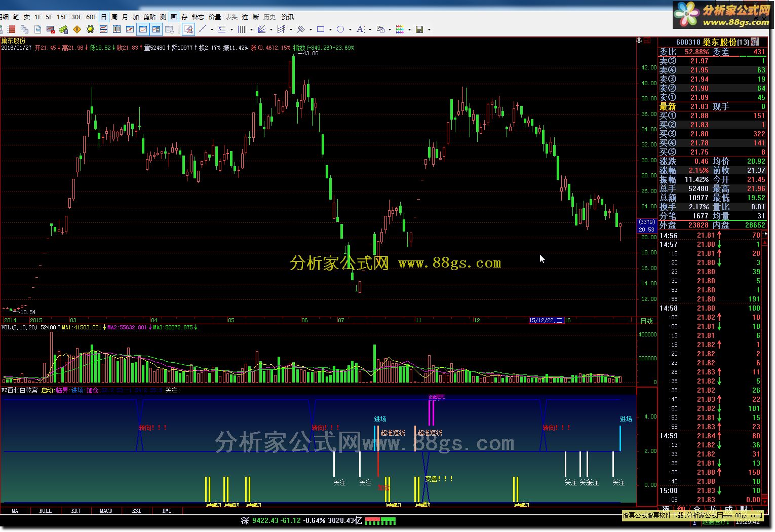Click the icon beside 巢东股份(13) title
The width and height of the screenshot is (775, 532).
click(755, 42)
